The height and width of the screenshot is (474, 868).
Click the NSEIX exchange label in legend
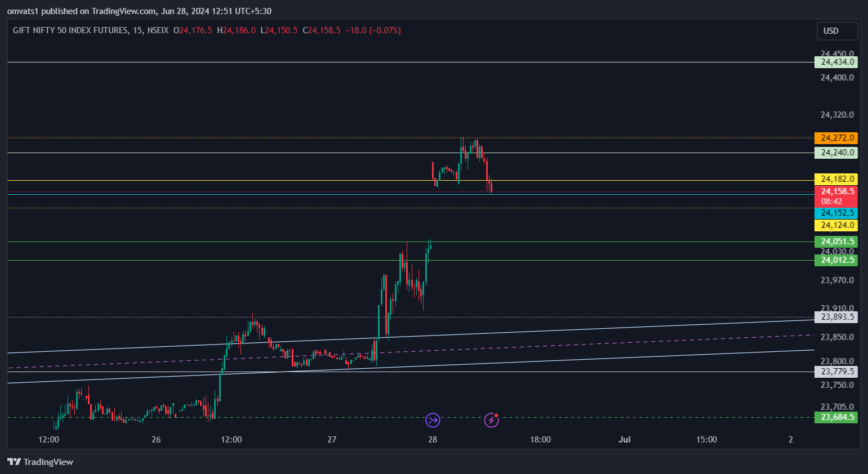(x=158, y=30)
